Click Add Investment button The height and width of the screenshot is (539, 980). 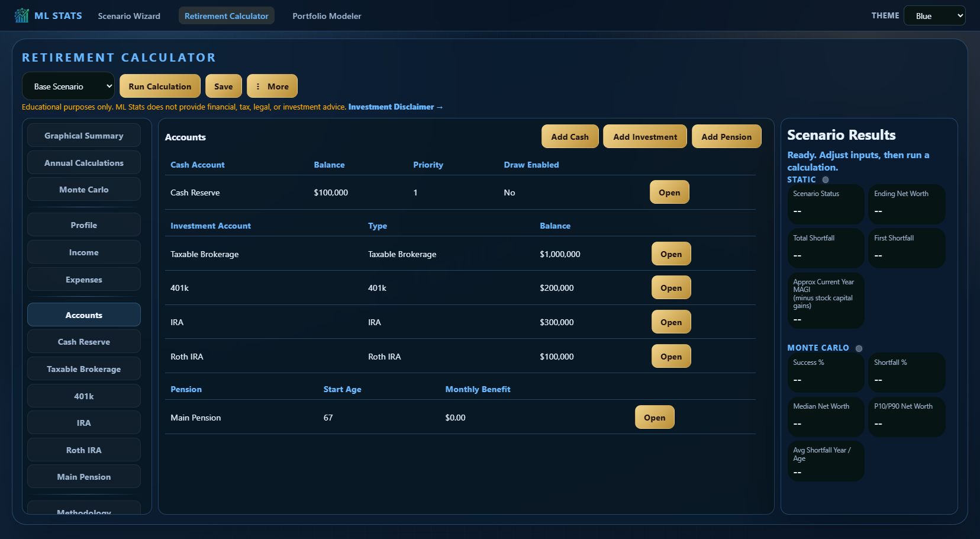(645, 136)
